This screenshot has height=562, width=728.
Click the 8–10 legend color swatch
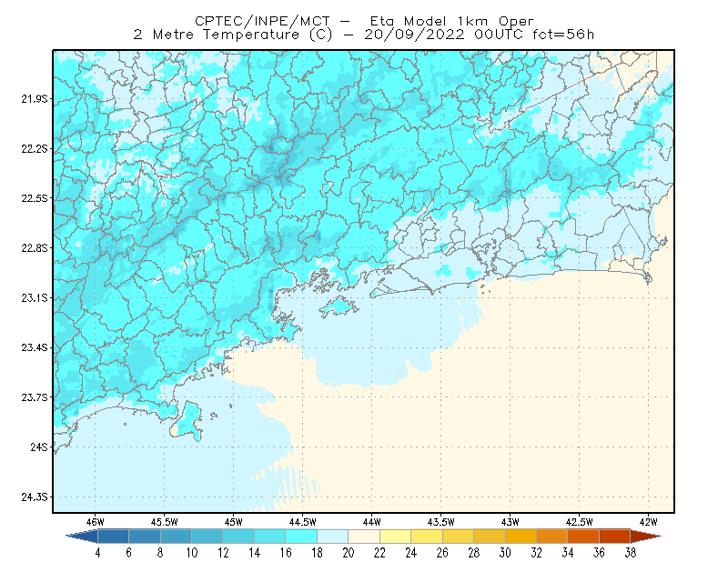[x=176, y=536]
